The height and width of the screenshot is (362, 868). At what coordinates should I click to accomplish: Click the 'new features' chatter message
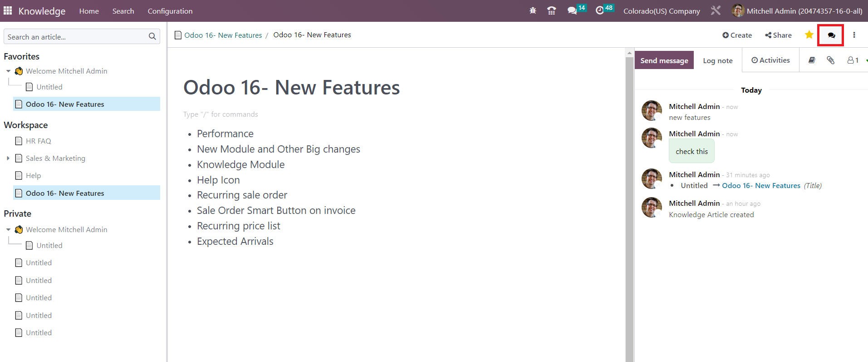(x=690, y=118)
